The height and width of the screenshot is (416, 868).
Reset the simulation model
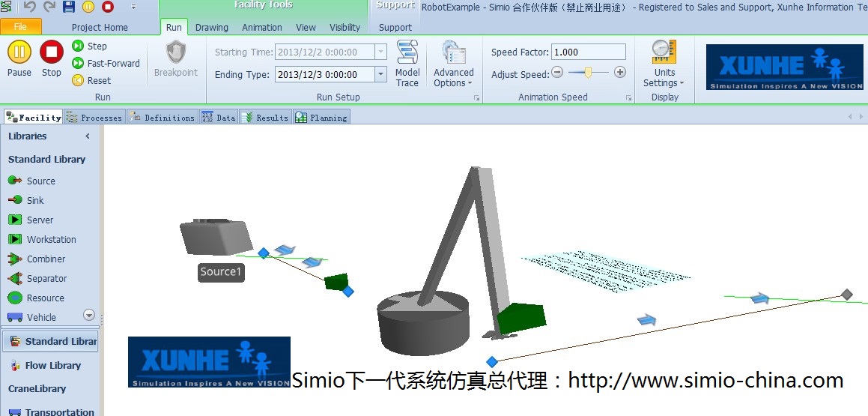pyautogui.click(x=78, y=80)
